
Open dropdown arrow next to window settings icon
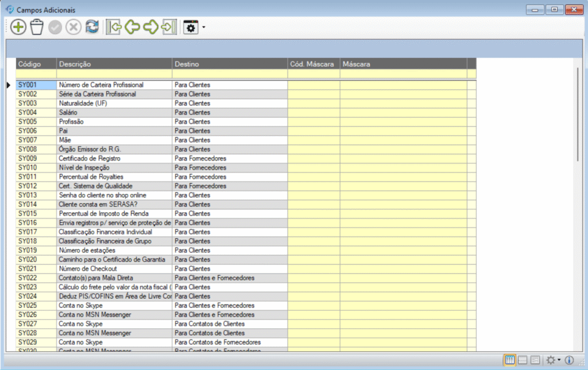[203, 28]
